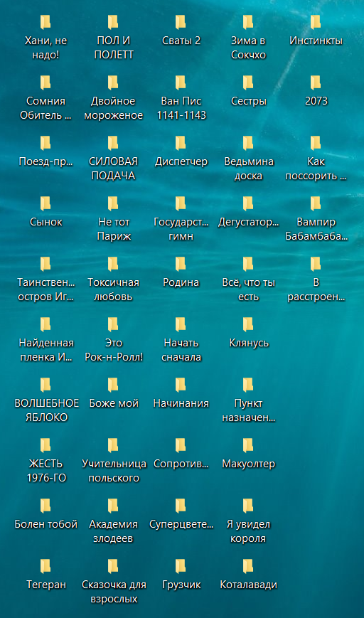This screenshot has width=364, height=618.
Task: Click the 'Ведьмина доска' folder icon
Action: [x=248, y=143]
